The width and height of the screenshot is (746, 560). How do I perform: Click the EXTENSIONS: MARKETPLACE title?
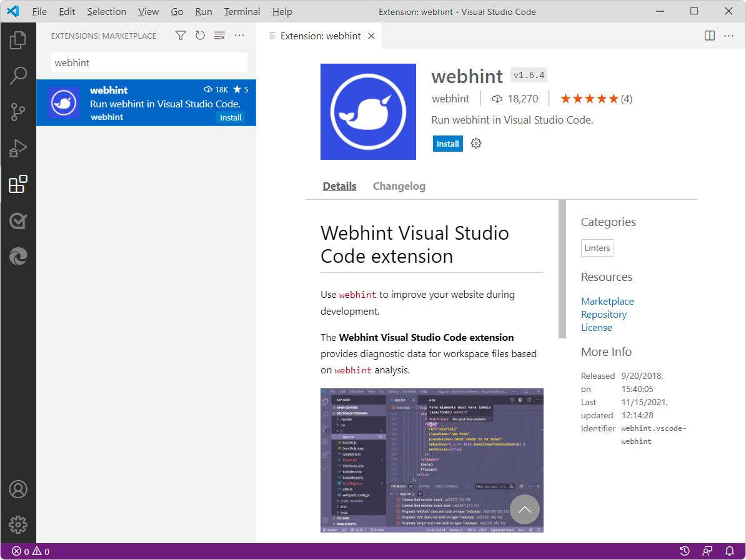[104, 36]
